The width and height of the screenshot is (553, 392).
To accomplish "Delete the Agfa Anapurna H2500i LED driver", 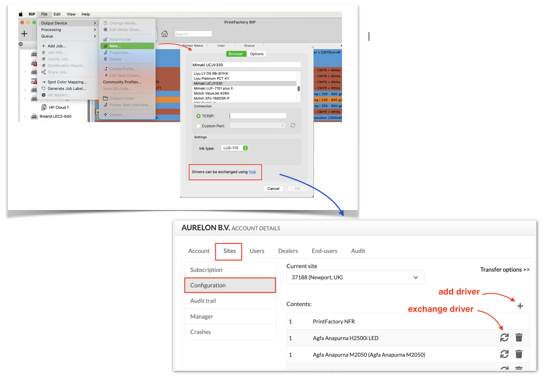I will 519,337.
